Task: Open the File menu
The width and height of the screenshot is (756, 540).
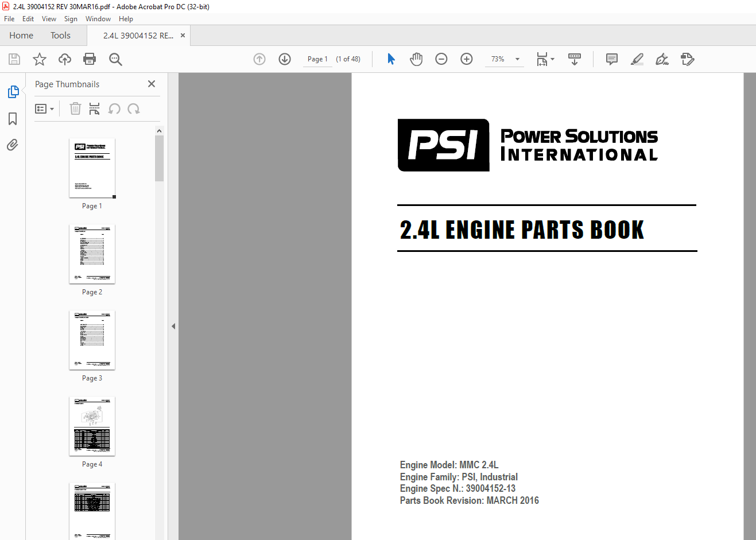Action: coord(9,19)
